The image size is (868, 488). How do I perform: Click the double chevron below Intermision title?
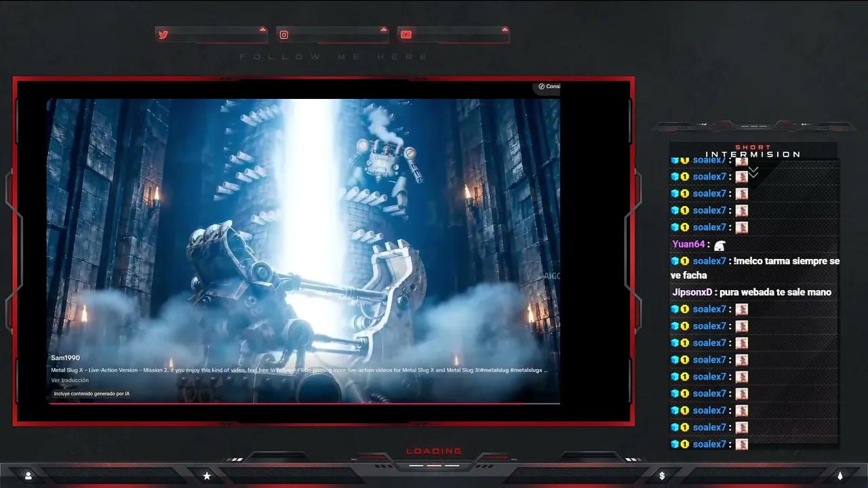coord(753,174)
